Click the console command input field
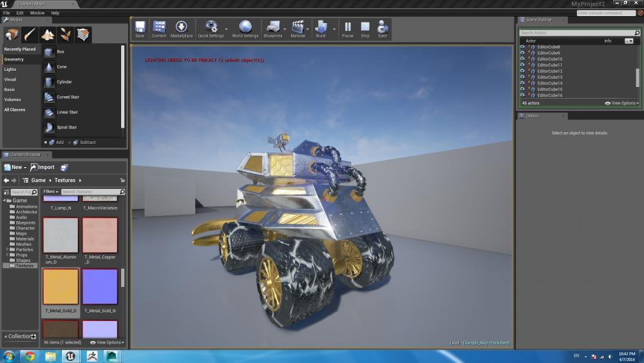644x363 pixels. pyautogui.click(x=606, y=13)
